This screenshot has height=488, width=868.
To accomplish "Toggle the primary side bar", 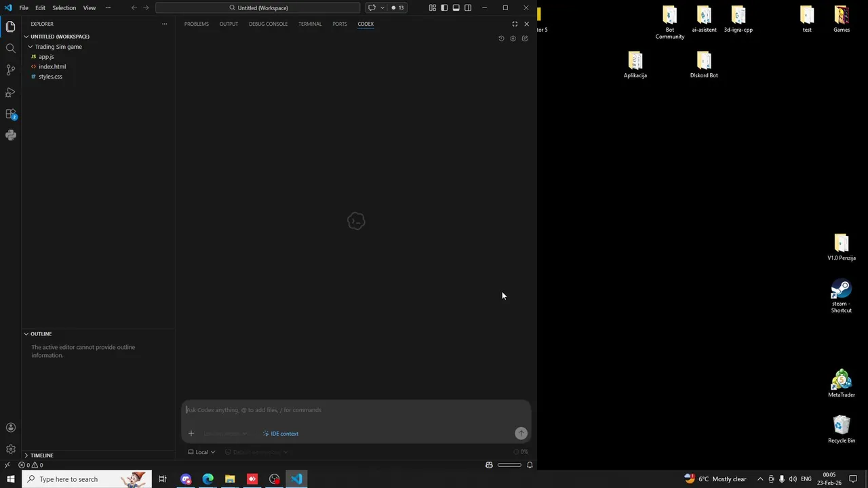I will (x=444, y=7).
